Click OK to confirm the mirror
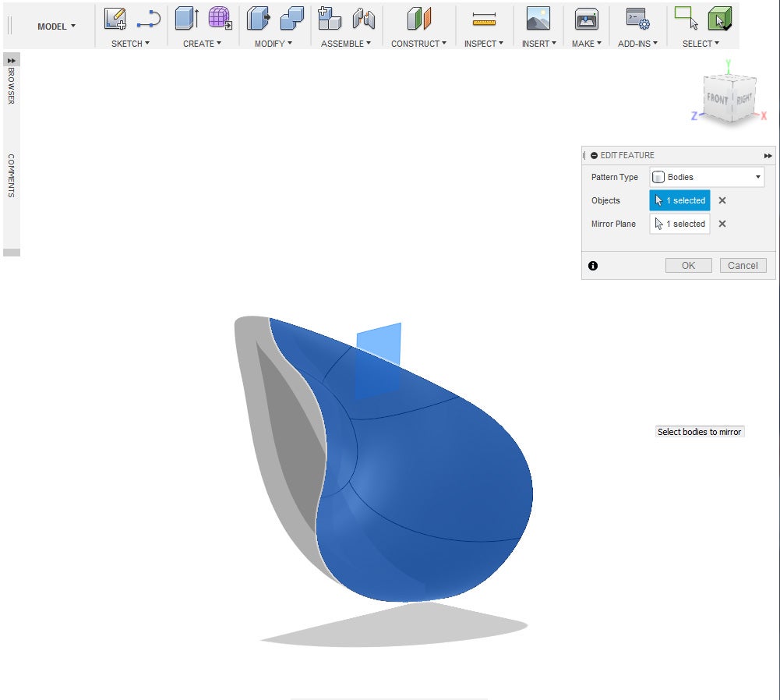Image resolution: width=780 pixels, height=700 pixels. pos(688,265)
